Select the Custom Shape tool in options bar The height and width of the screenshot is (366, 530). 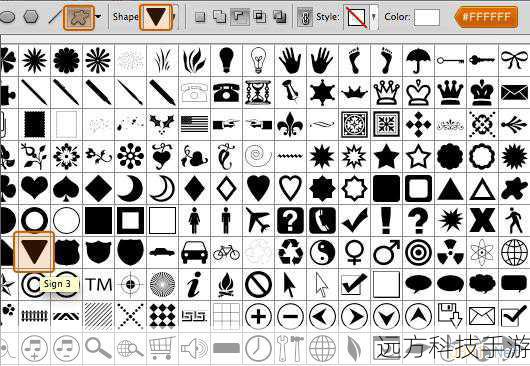[x=79, y=17]
